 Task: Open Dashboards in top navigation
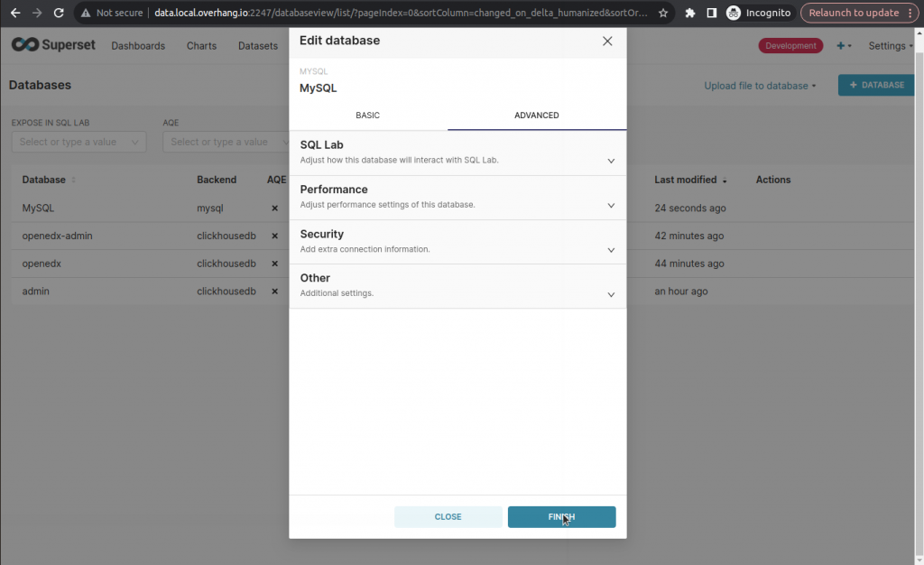pyautogui.click(x=138, y=45)
